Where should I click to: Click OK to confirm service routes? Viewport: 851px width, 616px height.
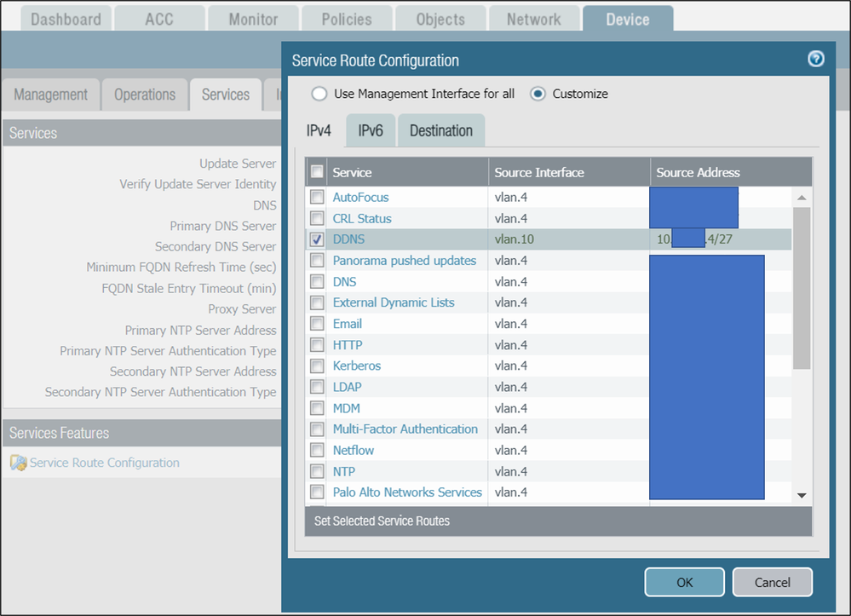click(684, 583)
